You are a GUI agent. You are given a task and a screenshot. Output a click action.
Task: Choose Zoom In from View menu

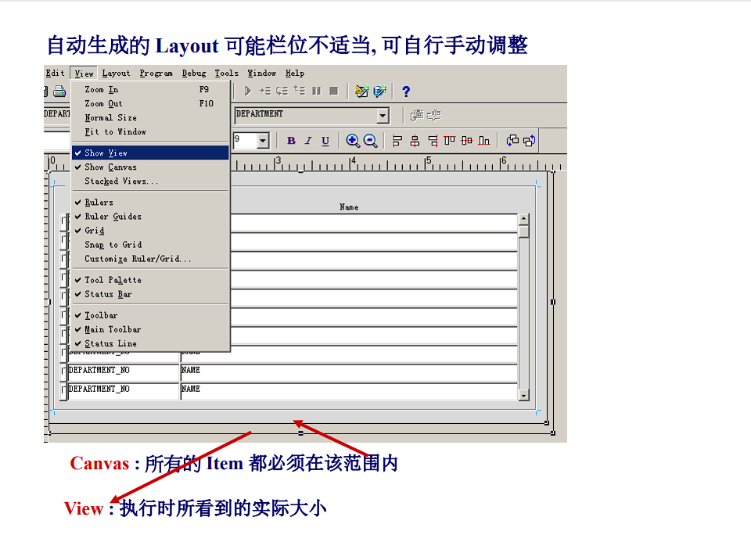pyautogui.click(x=150, y=90)
